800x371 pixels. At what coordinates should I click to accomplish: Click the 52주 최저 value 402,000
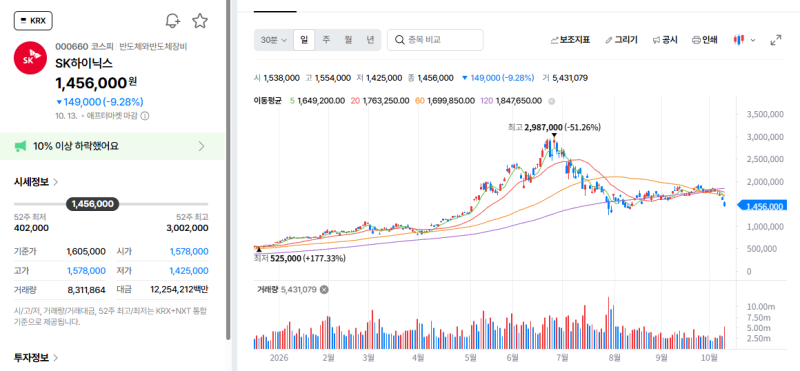[x=32, y=228]
